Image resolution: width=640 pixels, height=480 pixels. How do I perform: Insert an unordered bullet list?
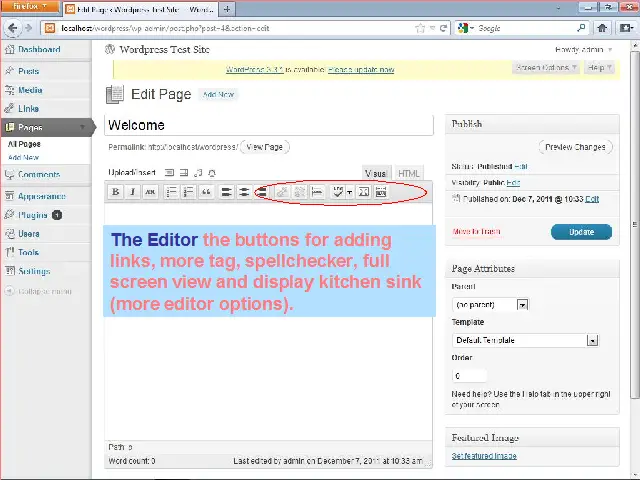tap(171, 192)
